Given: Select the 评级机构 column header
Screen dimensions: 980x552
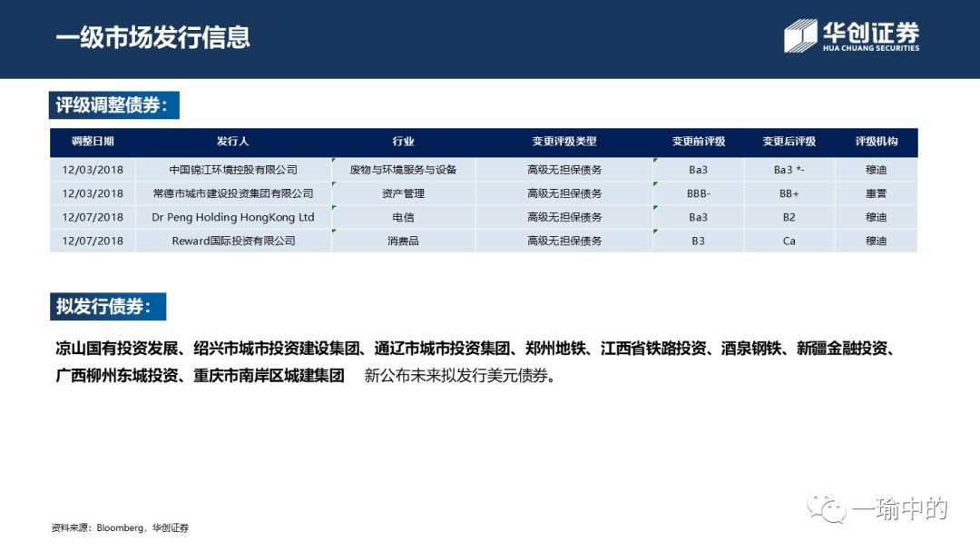Looking at the screenshot, I should point(877,142).
